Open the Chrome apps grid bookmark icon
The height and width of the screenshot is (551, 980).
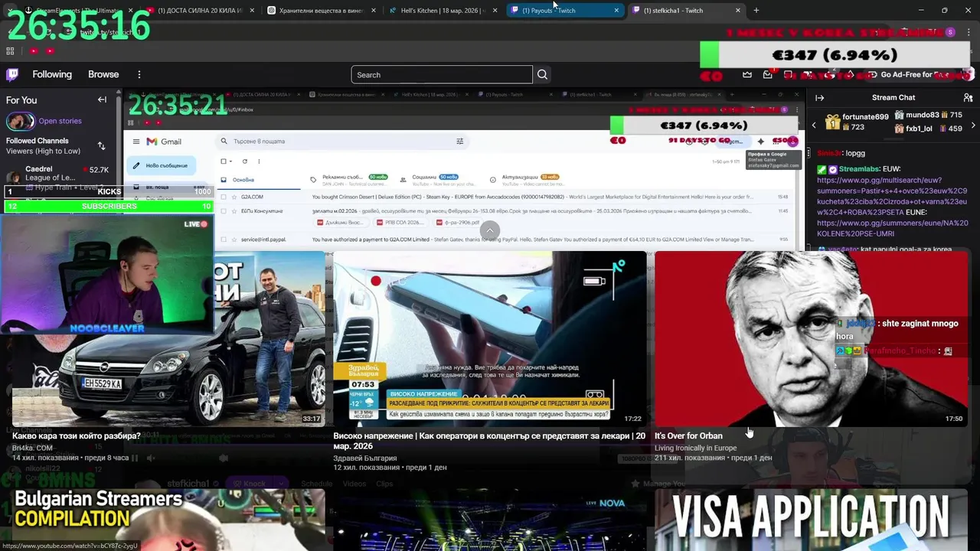click(10, 51)
